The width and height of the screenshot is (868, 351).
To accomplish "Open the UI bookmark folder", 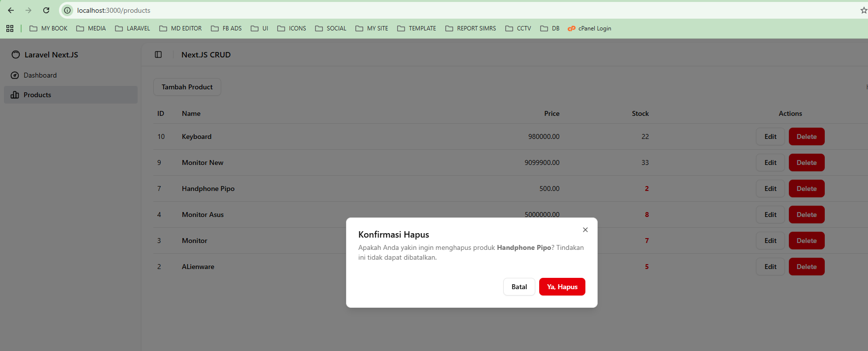I will [x=260, y=28].
